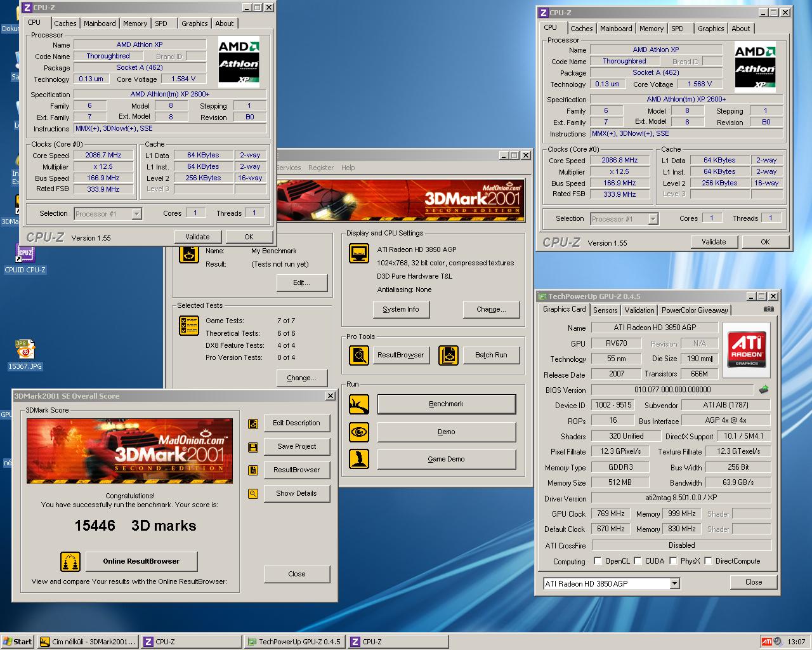812x650 pixels.
Task: Click Validate in the left CPU-Z window
Action: 197,237
